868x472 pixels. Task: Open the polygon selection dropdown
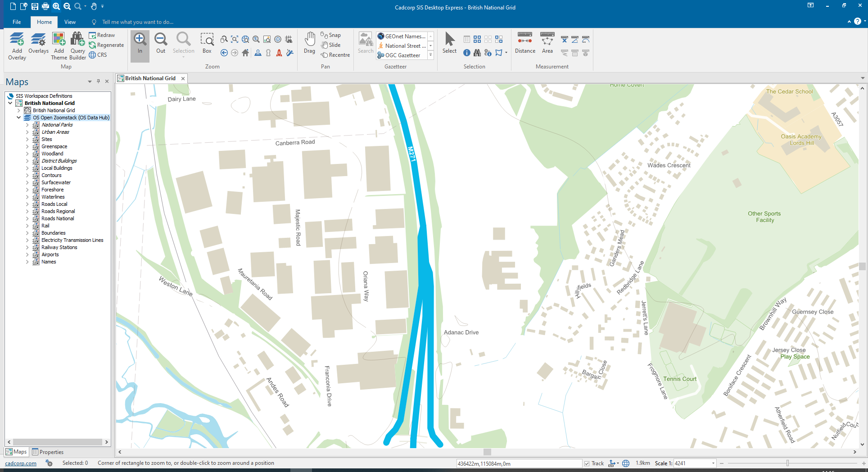point(505,53)
